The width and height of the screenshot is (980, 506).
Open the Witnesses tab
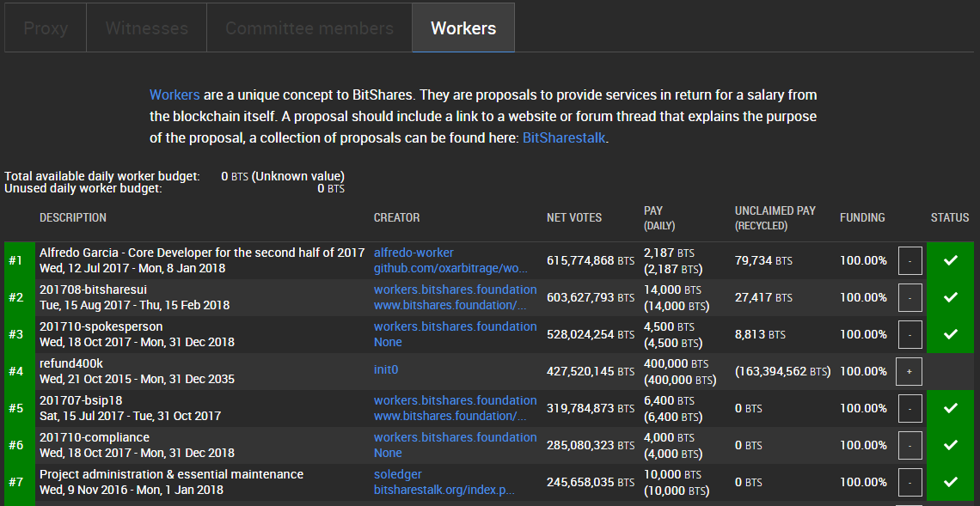pyautogui.click(x=147, y=28)
